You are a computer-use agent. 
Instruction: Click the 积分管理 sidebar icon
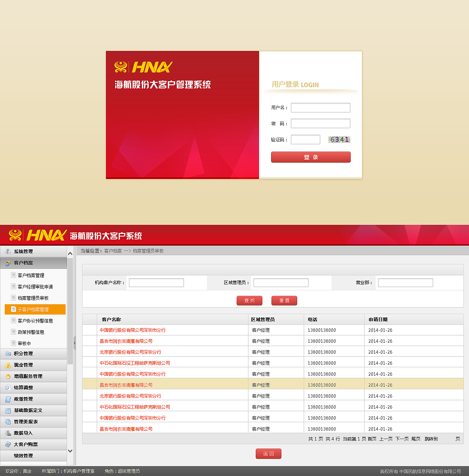click(x=8, y=354)
